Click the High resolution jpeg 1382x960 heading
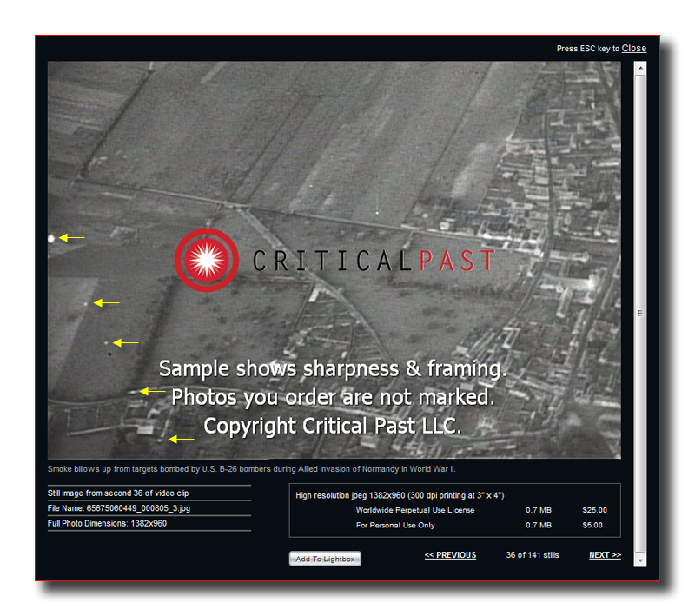The image size is (695, 616). pos(400,495)
